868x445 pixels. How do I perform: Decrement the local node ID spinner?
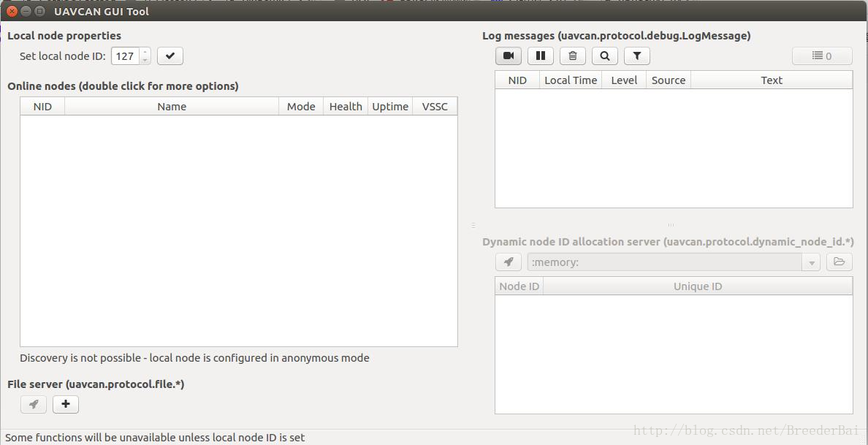click(x=145, y=60)
